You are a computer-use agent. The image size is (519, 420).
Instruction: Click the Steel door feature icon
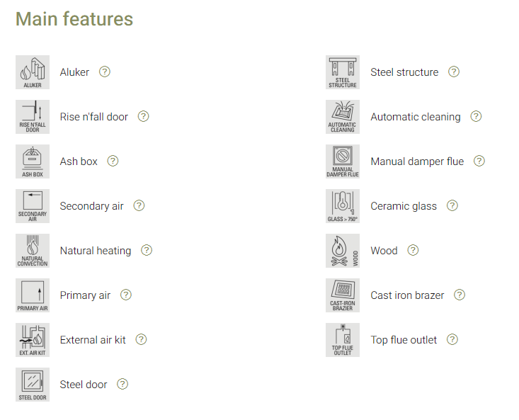pyautogui.click(x=33, y=385)
